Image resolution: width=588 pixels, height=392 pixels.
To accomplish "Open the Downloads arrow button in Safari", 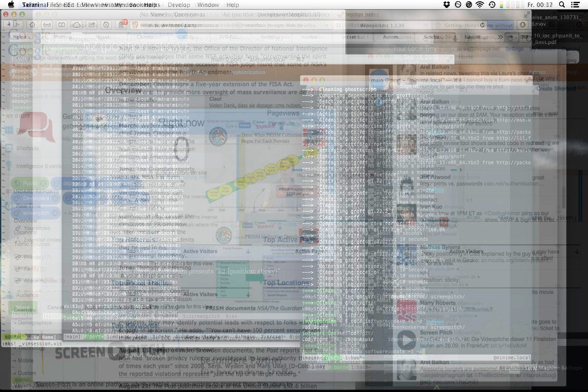I will coord(523,24).
